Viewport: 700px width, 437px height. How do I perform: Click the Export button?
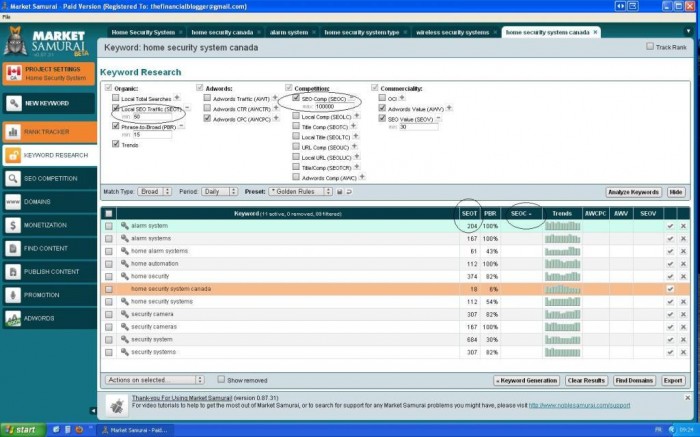(x=673, y=380)
